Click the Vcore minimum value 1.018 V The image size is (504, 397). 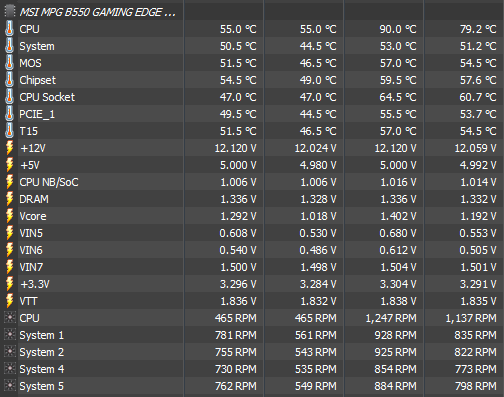tap(318, 216)
